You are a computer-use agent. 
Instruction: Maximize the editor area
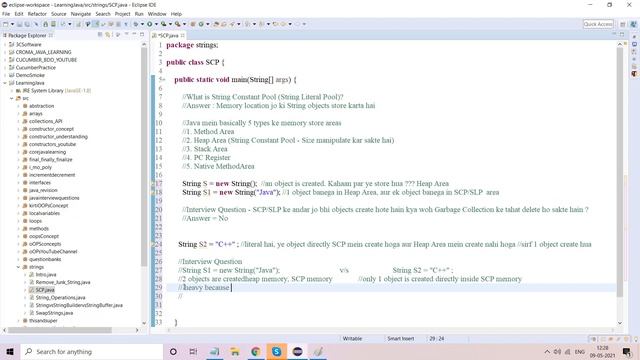[x=622, y=35]
